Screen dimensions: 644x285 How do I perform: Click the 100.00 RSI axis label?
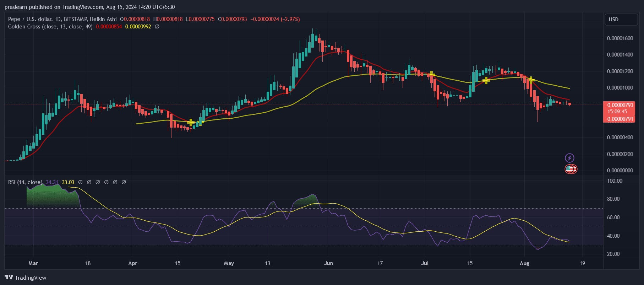click(615, 181)
